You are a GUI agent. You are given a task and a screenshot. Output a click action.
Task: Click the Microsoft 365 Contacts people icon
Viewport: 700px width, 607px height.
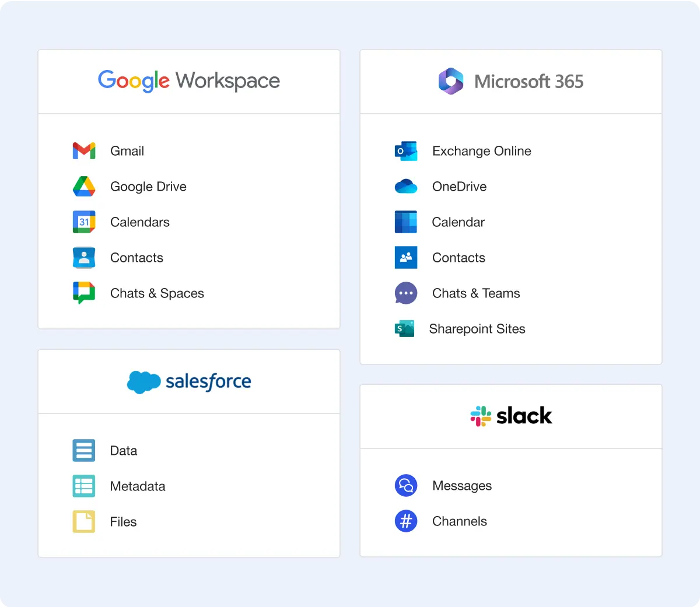tap(406, 257)
